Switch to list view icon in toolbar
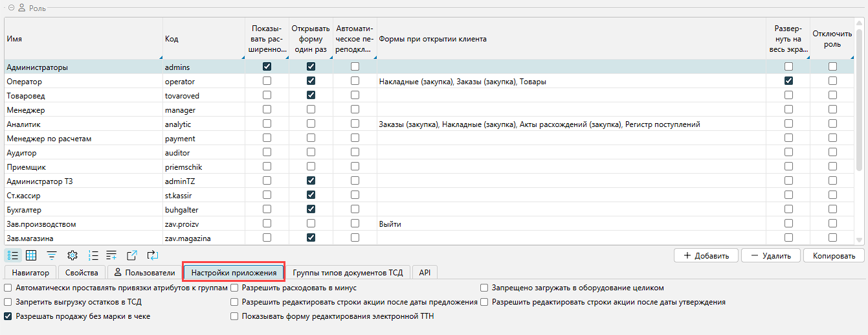Image resolution: width=868 pixels, height=335 pixels. (12, 255)
